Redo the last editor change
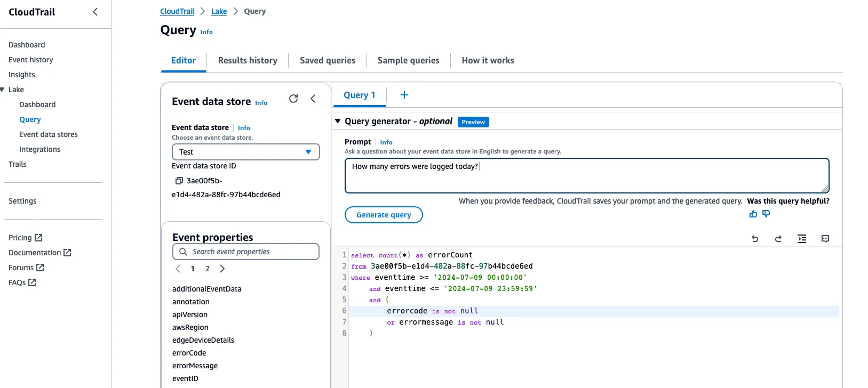This screenshot has height=388, width=868. 778,239
